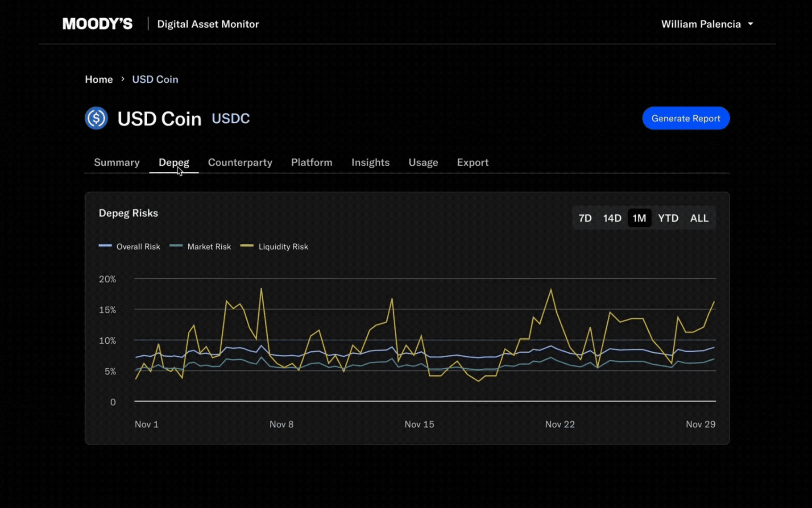Click the Generate Report button
The image size is (812, 508).
pos(686,118)
